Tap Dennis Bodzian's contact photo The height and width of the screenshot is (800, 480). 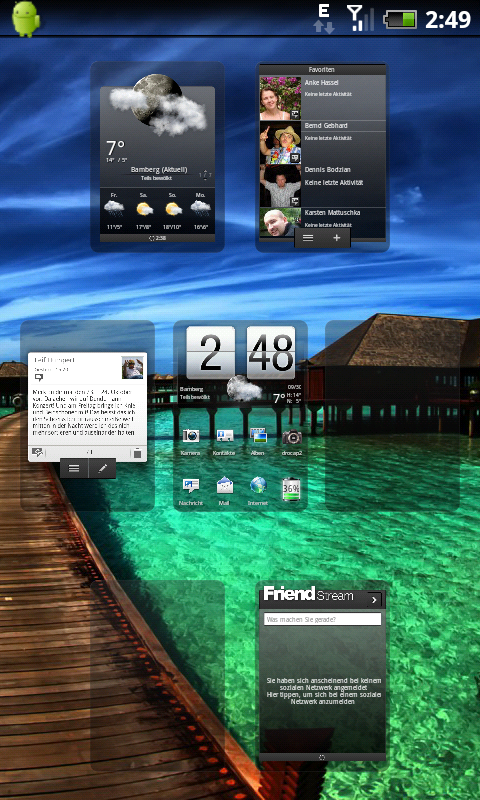(x=281, y=186)
